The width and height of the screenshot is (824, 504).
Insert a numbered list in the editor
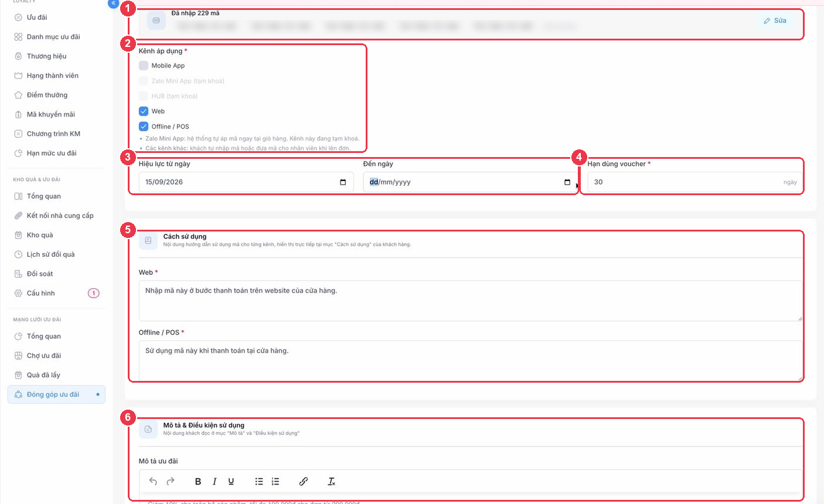(x=275, y=481)
